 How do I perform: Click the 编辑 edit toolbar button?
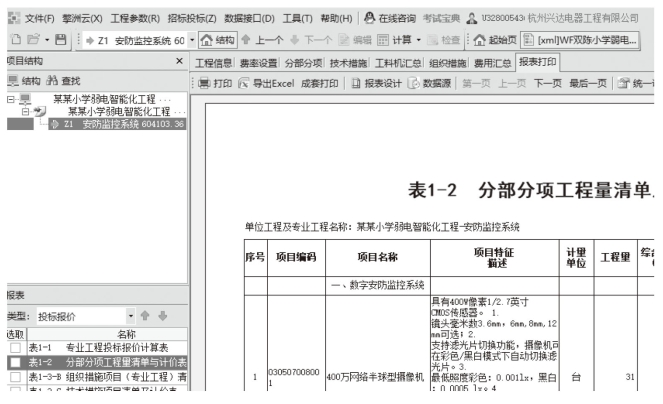pos(355,40)
